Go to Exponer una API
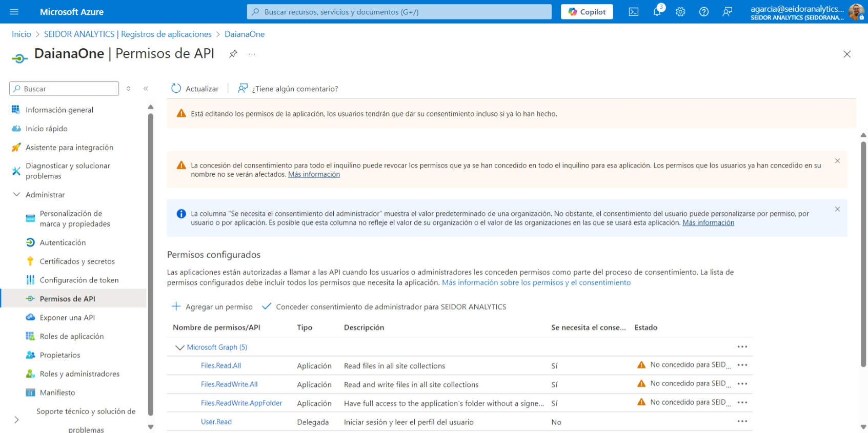Viewport: 868px width, 433px height. click(67, 318)
